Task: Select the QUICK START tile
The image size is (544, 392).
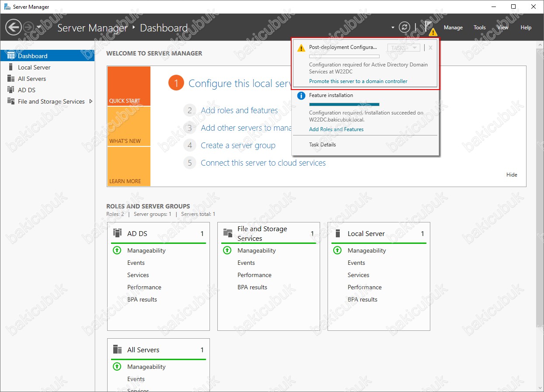Action: pos(129,86)
